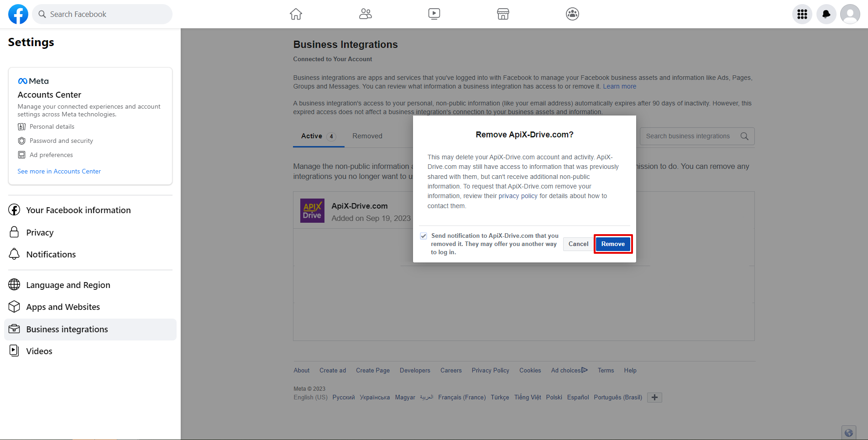This screenshot has width=868, height=440.
Task: Click the ApiX-Drive app logo
Action: (x=312, y=210)
